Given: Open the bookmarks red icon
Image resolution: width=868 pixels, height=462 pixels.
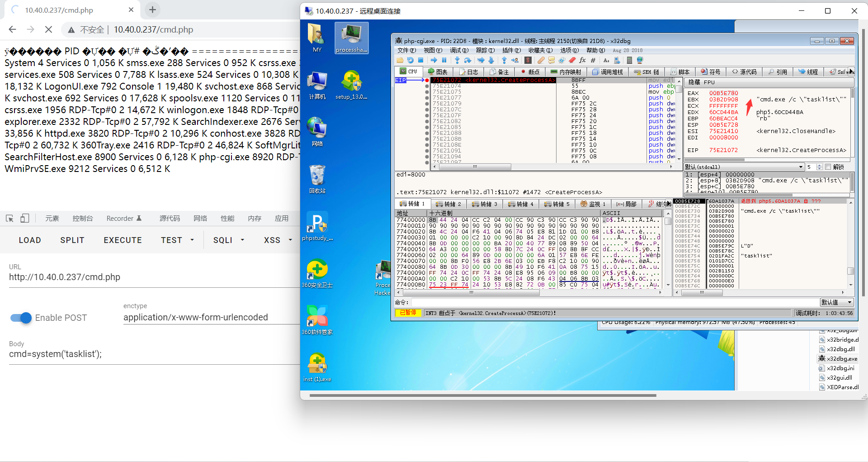Looking at the screenshot, I should pos(572,60).
